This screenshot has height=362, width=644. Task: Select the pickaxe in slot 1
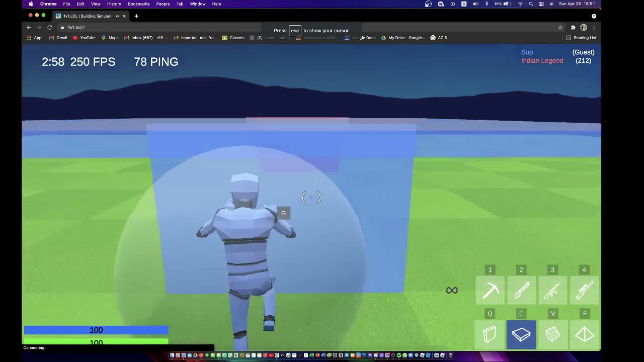click(490, 291)
